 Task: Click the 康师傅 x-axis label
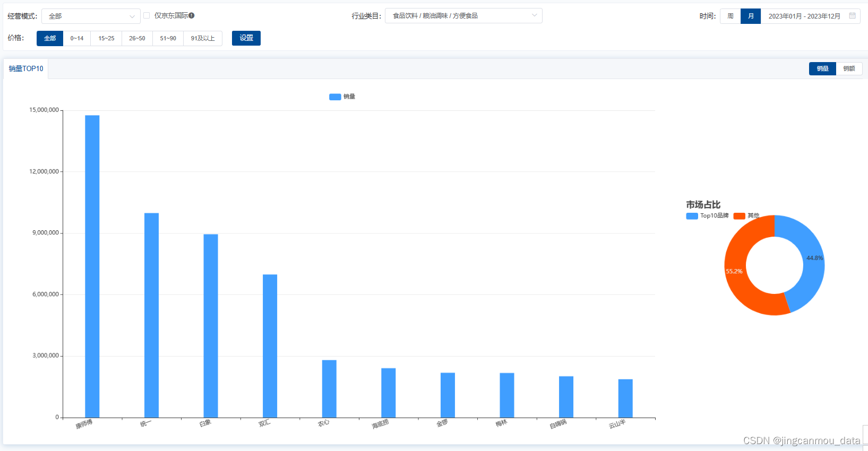click(x=84, y=424)
